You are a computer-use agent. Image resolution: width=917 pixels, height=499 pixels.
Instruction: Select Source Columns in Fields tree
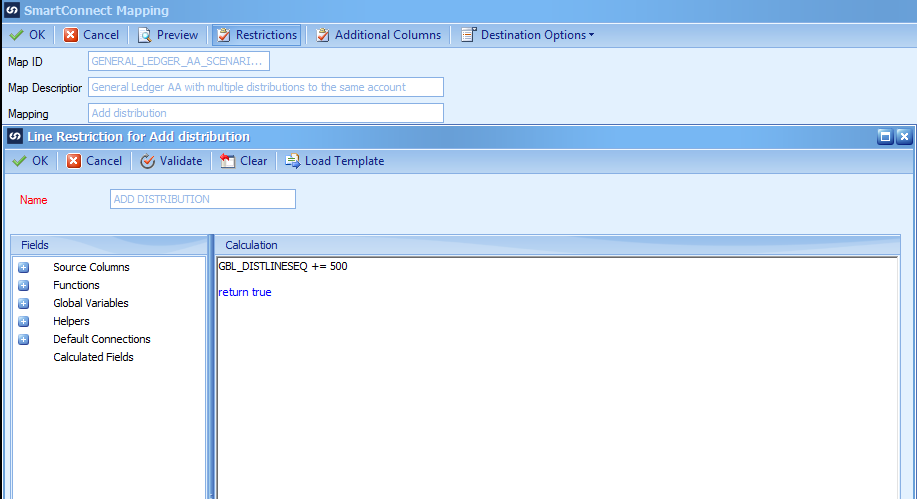point(91,267)
